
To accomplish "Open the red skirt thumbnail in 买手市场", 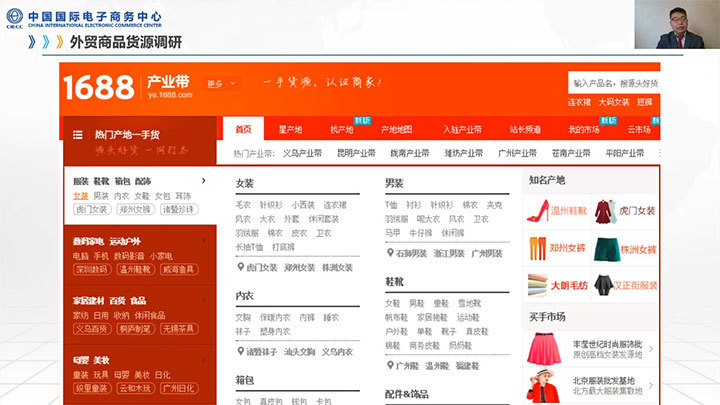I will [x=541, y=349].
